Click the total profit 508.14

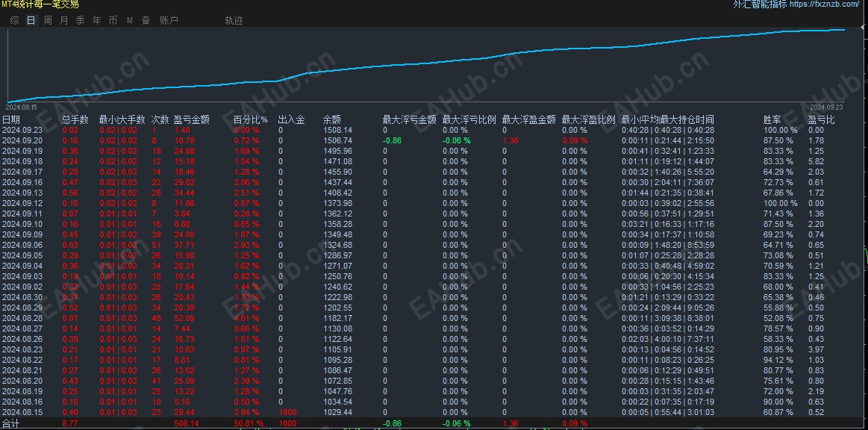[x=187, y=423]
